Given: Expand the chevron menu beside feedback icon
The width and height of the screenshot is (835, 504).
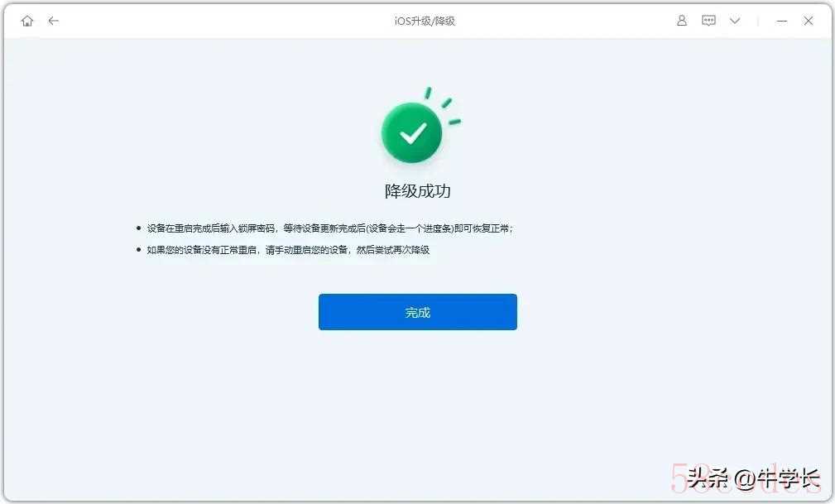Looking at the screenshot, I should 735,21.
